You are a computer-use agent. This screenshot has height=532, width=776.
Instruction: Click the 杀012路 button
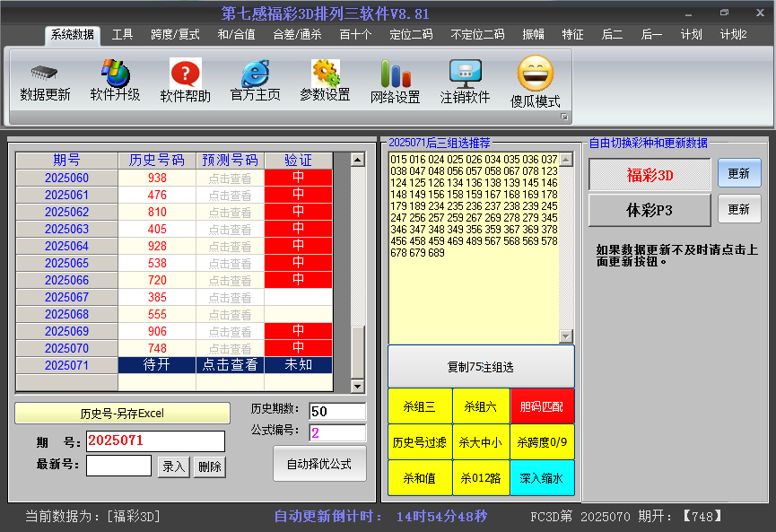[x=481, y=478]
